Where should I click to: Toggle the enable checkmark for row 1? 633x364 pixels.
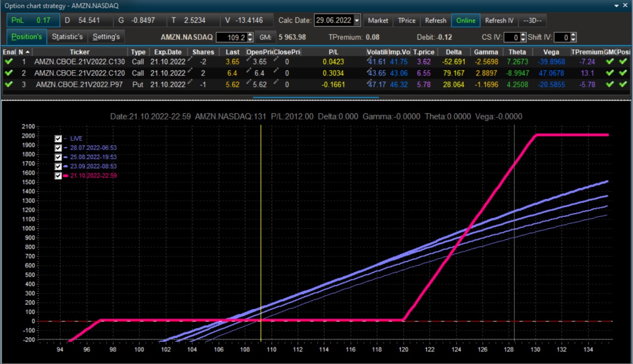click(8, 62)
